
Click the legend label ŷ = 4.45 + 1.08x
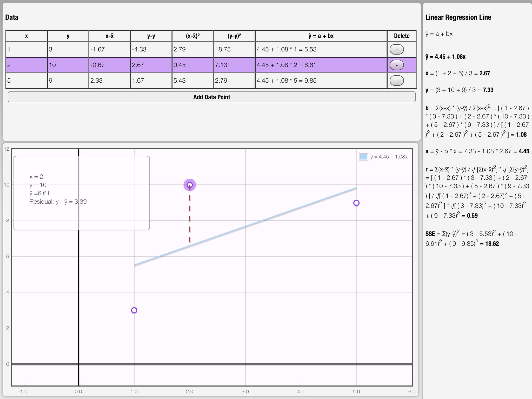[x=389, y=157]
